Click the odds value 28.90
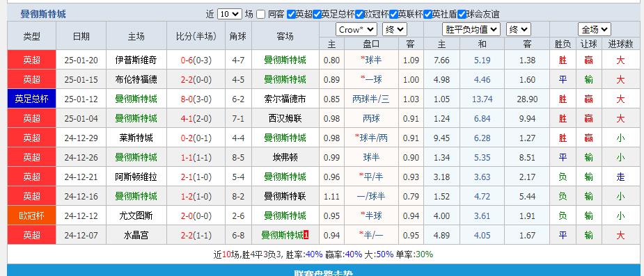The height and width of the screenshot is (276, 644). 527,99
